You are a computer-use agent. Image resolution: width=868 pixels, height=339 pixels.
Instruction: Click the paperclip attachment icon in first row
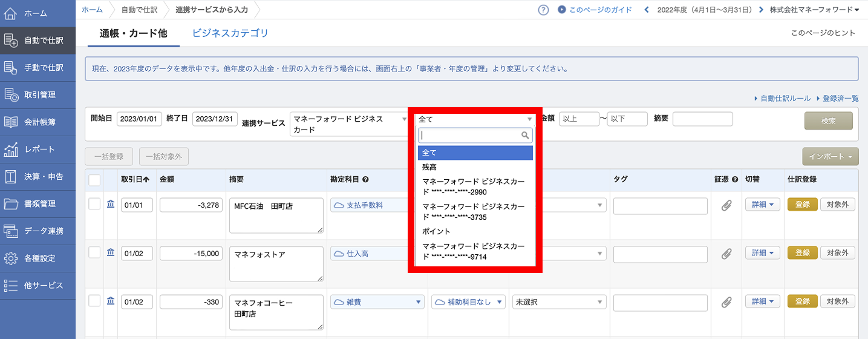coord(726,206)
